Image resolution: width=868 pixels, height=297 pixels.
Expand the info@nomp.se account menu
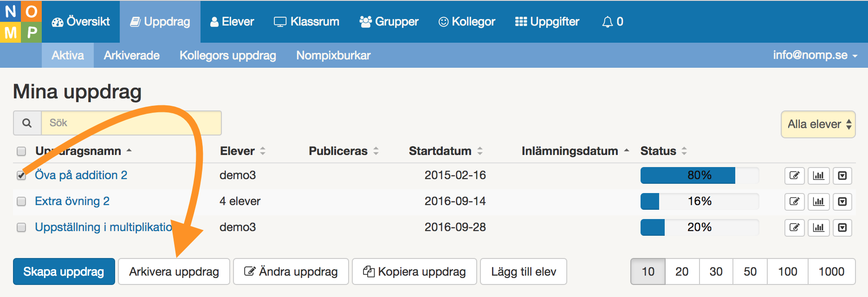[x=815, y=55]
